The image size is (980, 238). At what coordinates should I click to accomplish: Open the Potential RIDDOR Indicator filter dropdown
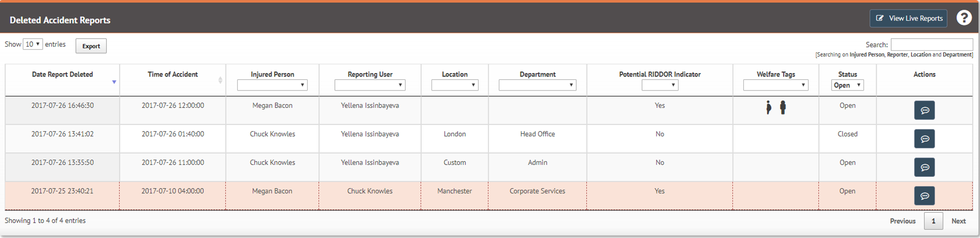click(660, 85)
